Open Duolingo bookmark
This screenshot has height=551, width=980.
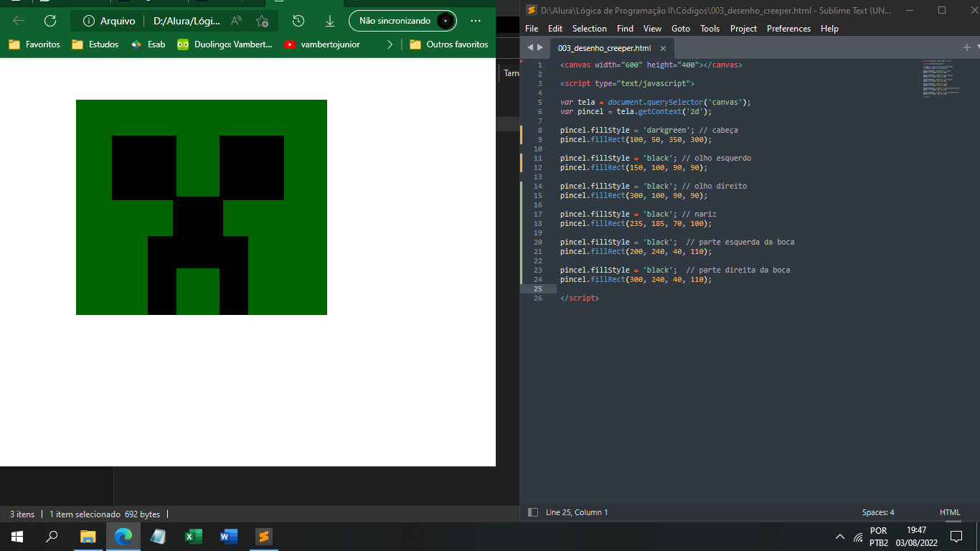tap(225, 44)
